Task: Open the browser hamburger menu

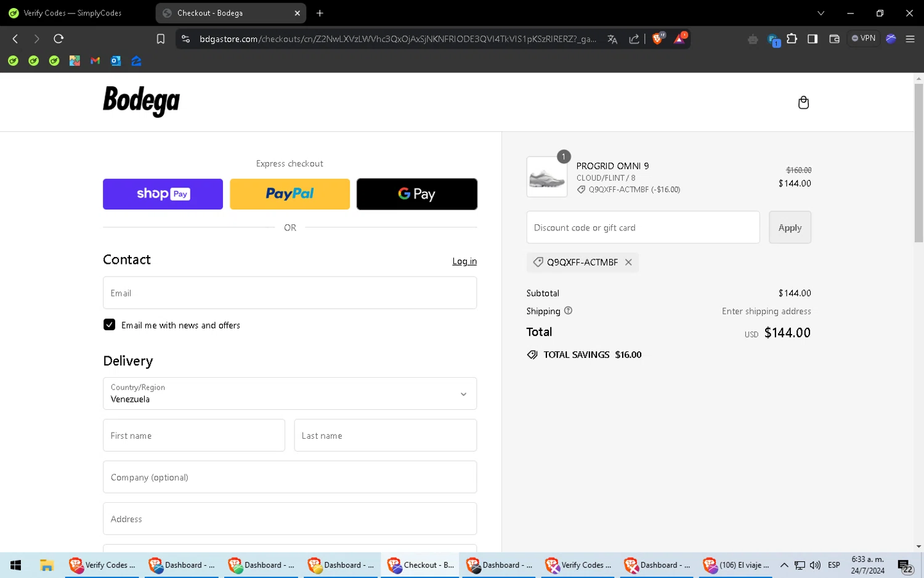Action: coord(910,39)
